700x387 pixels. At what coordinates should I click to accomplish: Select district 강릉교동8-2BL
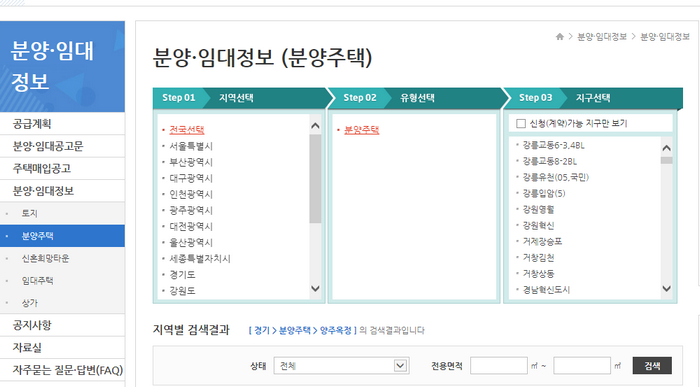[x=550, y=161]
